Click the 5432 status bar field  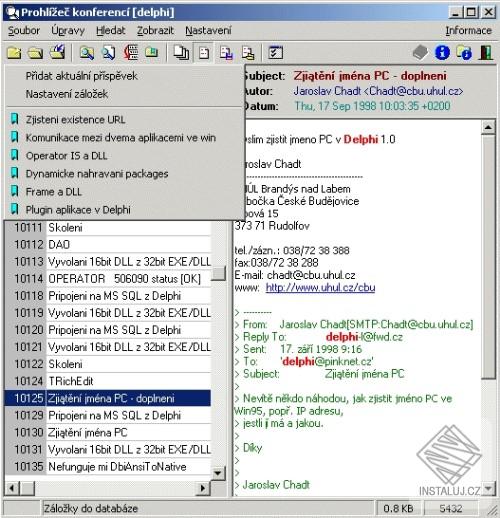coord(451,508)
